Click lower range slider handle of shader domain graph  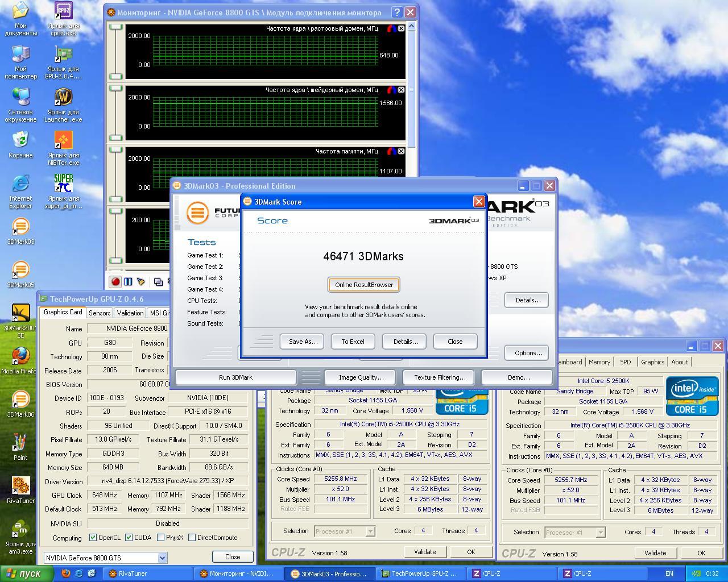coord(116,138)
